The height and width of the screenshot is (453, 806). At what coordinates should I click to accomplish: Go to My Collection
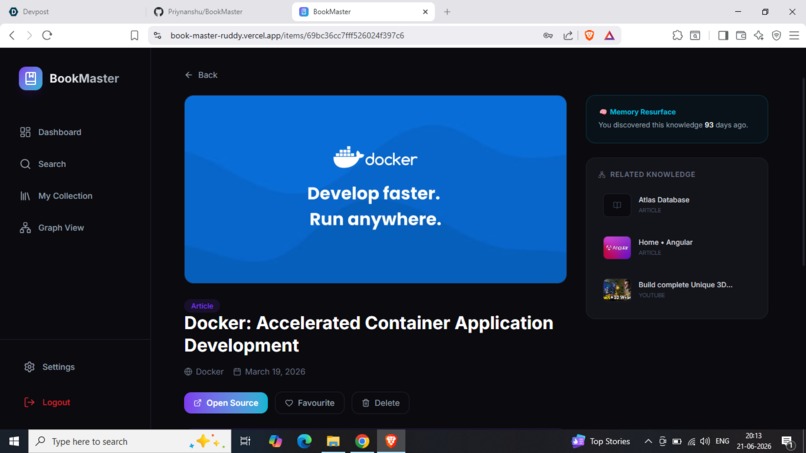(x=56, y=196)
